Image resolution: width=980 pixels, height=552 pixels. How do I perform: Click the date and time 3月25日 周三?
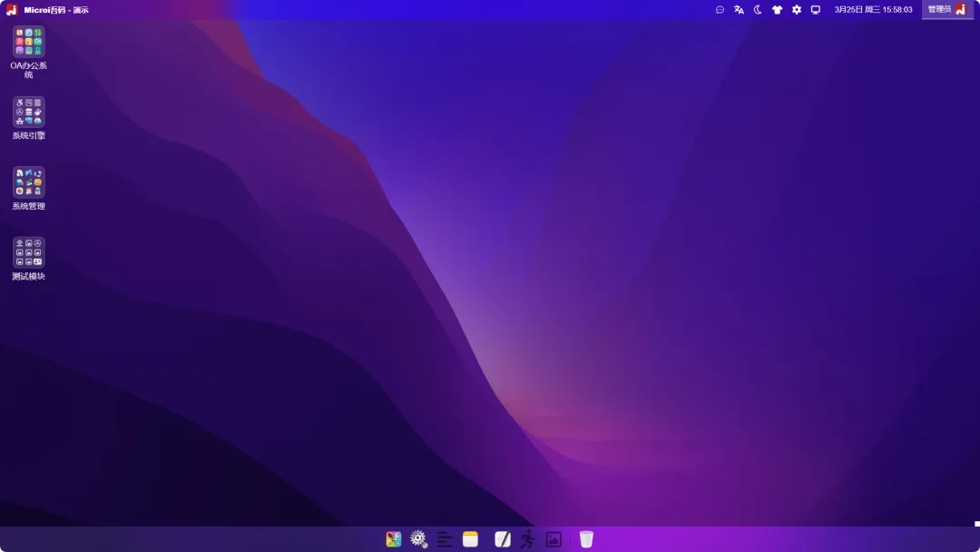873,9
